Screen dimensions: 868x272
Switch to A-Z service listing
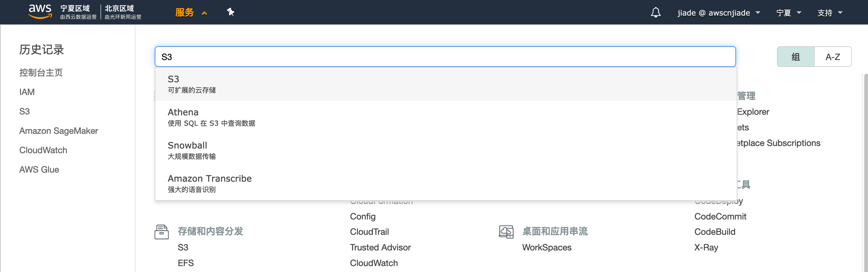click(x=832, y=57)
